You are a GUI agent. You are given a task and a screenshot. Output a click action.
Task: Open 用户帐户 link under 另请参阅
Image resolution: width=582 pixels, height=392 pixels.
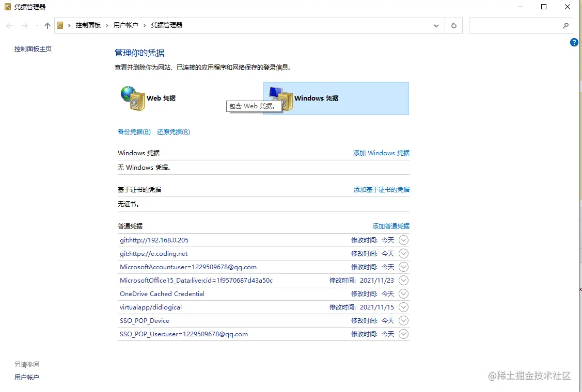pos(27,377)
